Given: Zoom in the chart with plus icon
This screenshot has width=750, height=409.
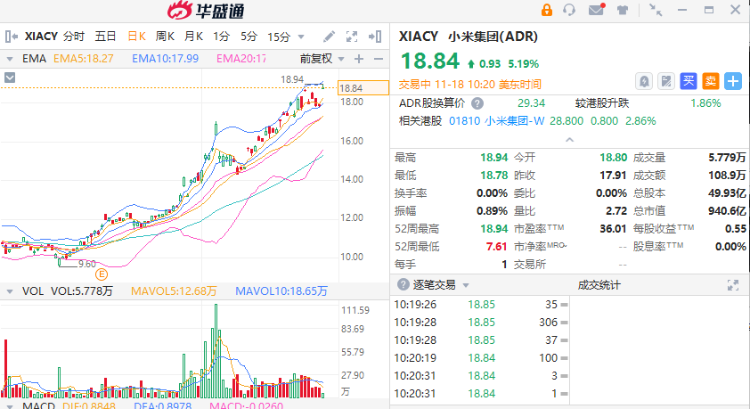Looking at the screenshot, I should pos(359,59).
